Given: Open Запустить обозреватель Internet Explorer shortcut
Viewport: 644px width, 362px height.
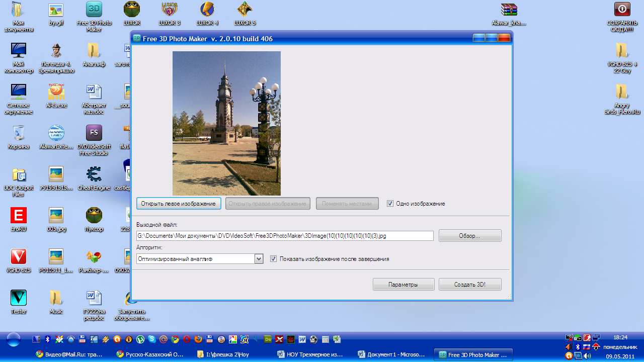Looking at the screenshot, I should [x=131, y=305].
